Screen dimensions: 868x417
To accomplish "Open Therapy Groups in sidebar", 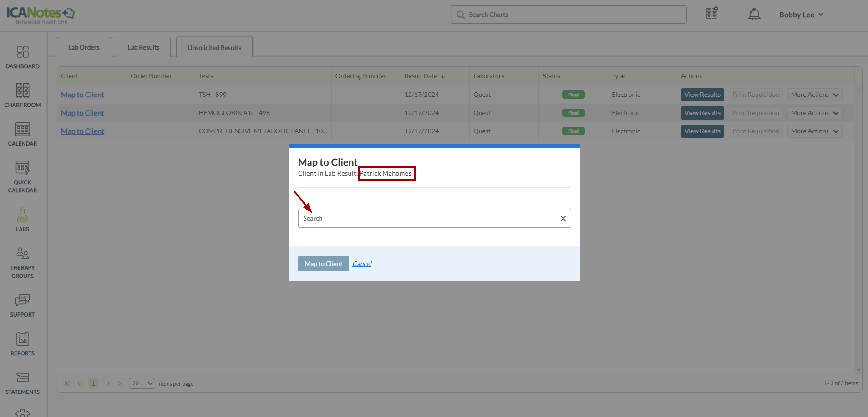I will pyautogui.click(x=22, y=262).
